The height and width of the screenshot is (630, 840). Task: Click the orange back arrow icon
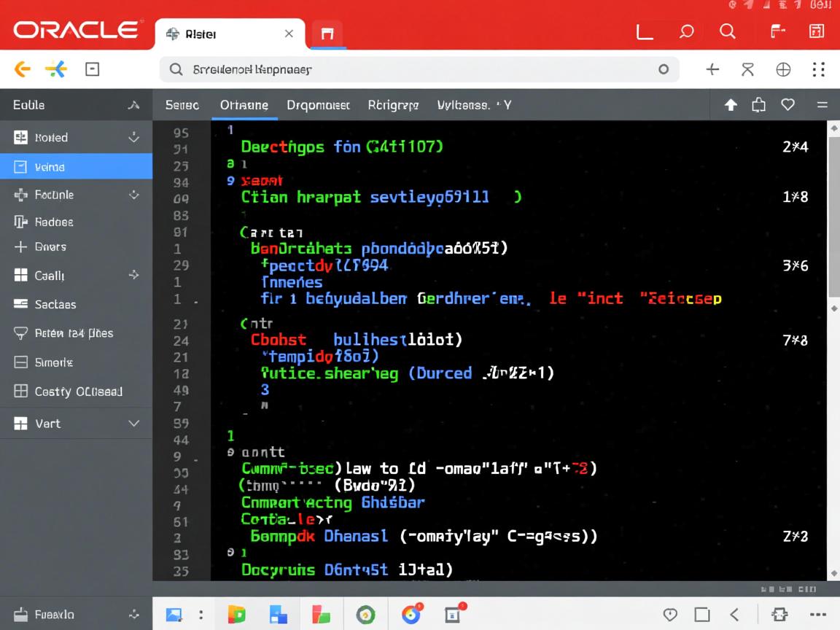click(23, 69)
